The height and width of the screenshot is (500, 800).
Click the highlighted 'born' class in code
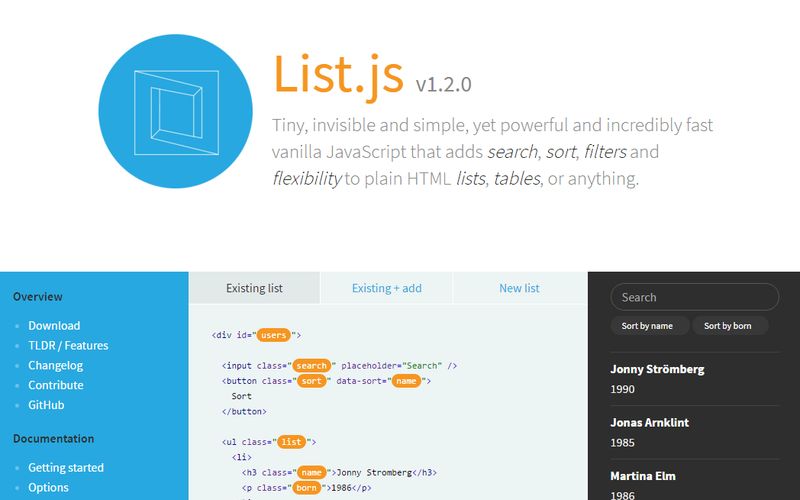(306, 488)
